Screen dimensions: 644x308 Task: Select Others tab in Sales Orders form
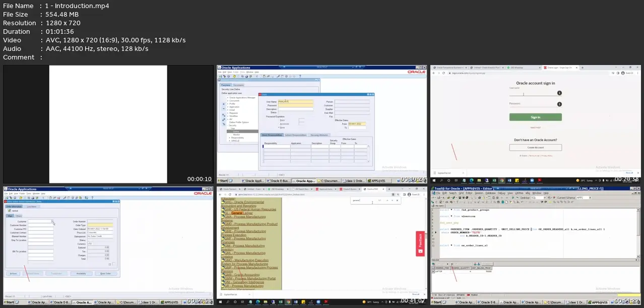(x=20, y=216)
